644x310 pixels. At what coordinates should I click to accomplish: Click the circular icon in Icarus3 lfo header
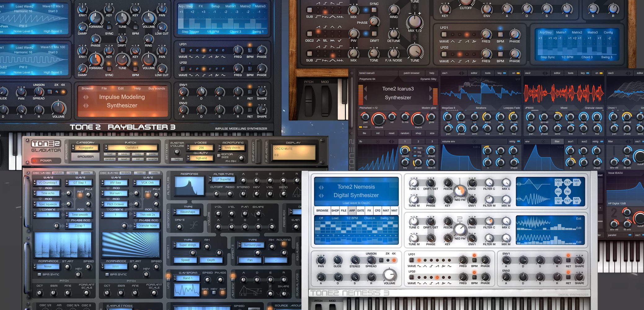(378, 141)
